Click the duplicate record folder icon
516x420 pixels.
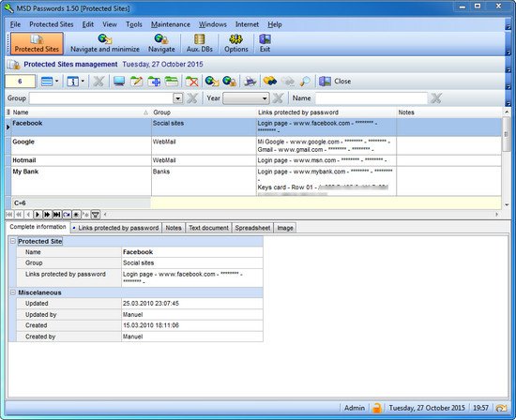point(172,82)
